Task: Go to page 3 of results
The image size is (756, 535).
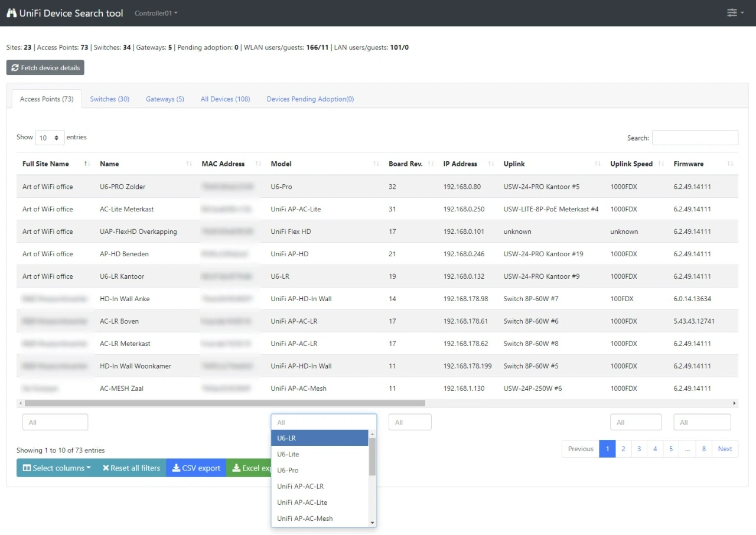Action: (x=639, y=449)
